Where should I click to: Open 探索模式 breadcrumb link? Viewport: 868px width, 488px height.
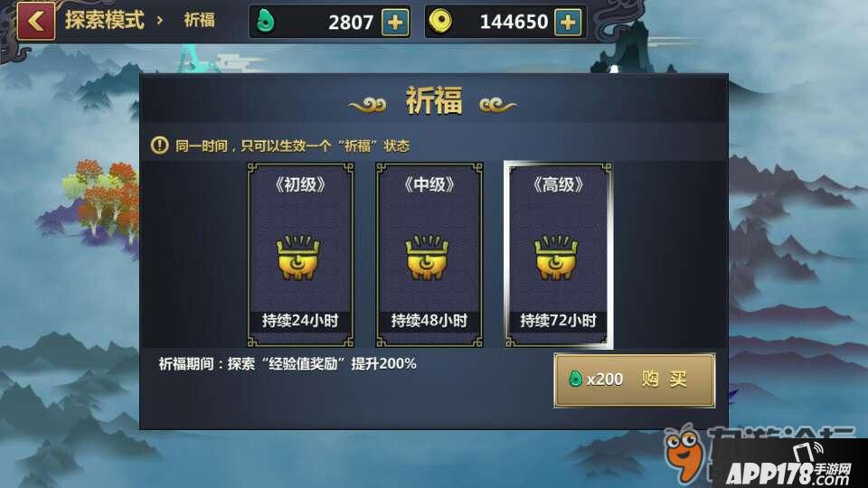click(105, 20)
